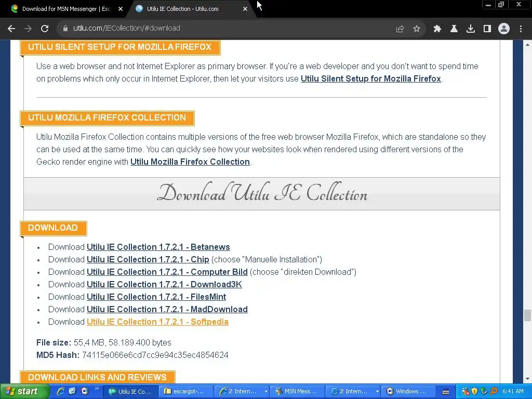Click the MD5 hash value text
Image resolution: width=532 pixels, height=399 pixels.
coord(155,355)
